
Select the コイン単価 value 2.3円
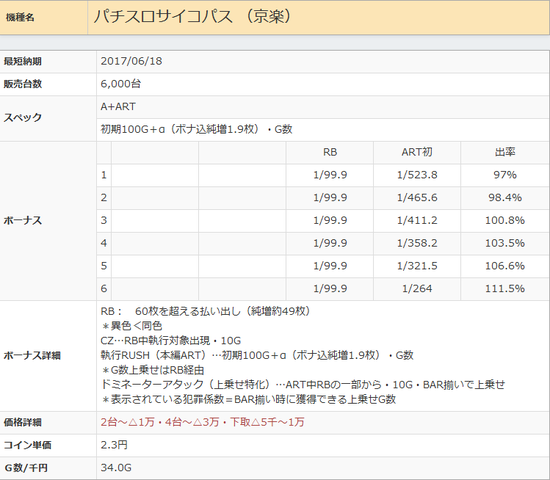[x=114, y=445]
